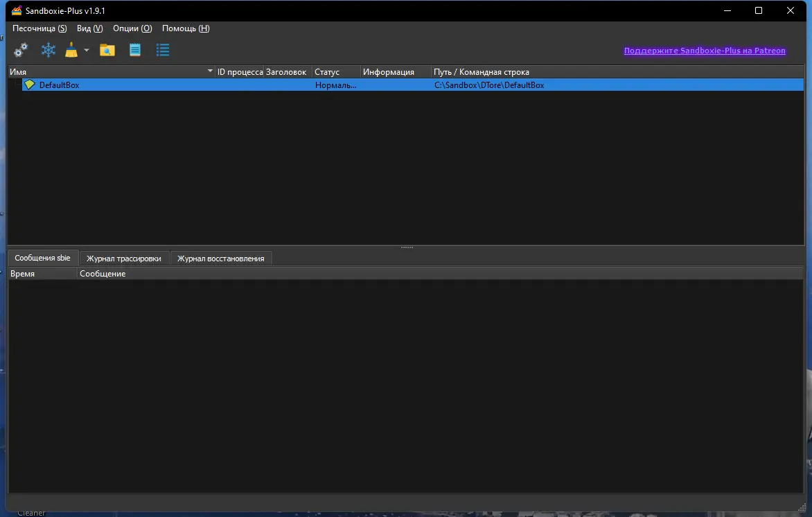
Task: Click the Нормаль... status cell
Action: [335, 85]
